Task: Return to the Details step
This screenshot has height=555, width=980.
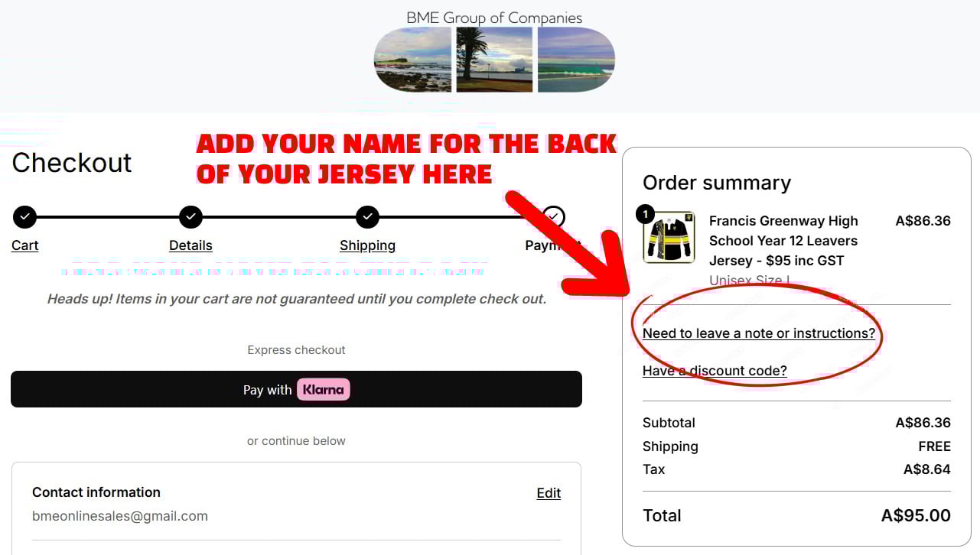Action: click(190, 245)
